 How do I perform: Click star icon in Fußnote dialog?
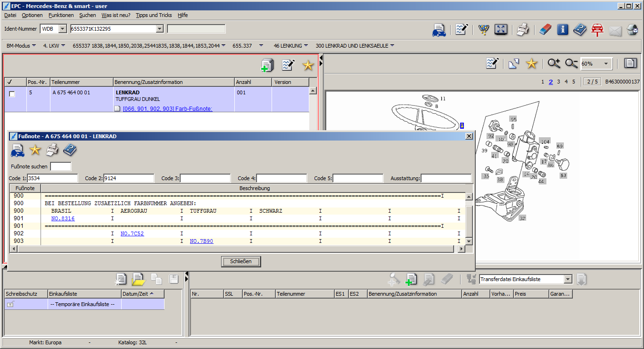[x=35, y=150]
